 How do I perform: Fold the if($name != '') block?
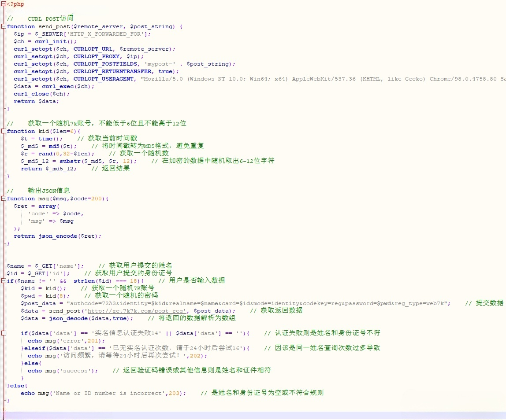[3, 281]
